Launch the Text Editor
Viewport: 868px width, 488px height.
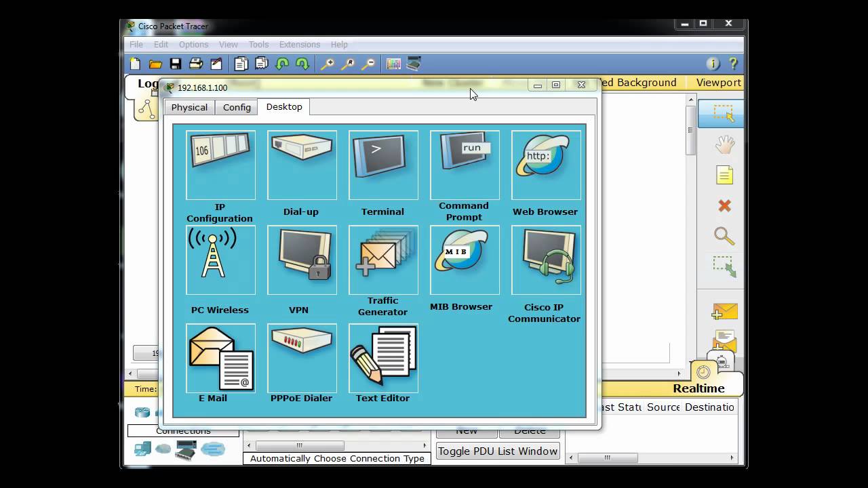point(383,359)
